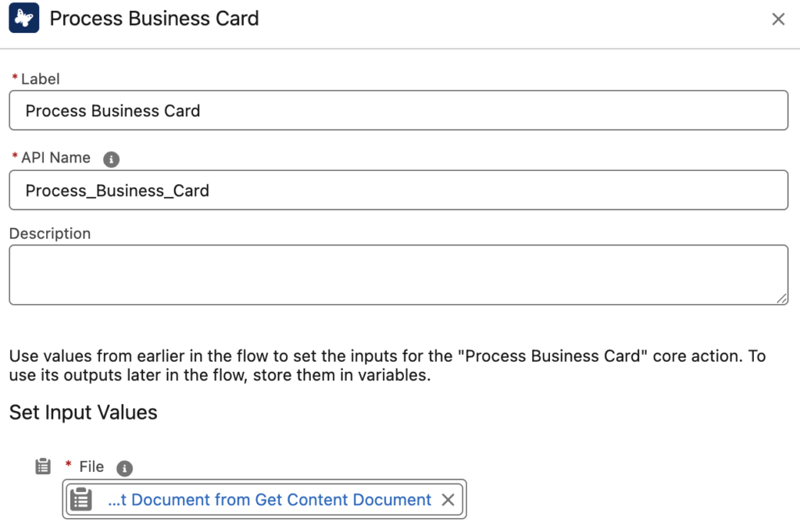Click the API Name field caption
This screenshot has height=532, width=800.
point(55,158)
